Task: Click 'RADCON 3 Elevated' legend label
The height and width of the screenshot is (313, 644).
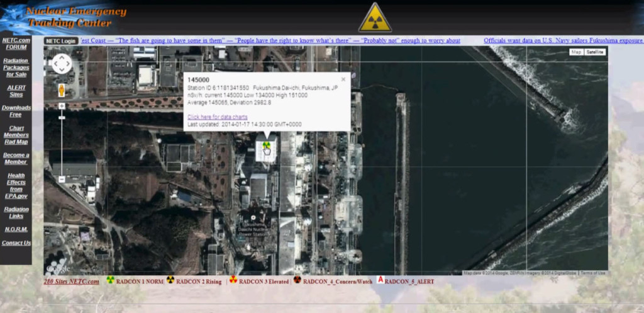Action: [264, 282]
